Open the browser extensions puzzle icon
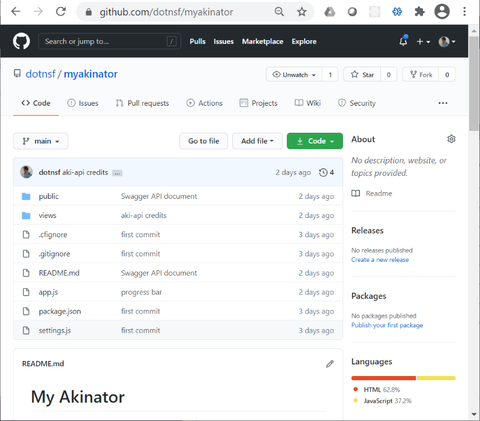The height and width of the screenshot is (421, 480). tap(419, 12)
